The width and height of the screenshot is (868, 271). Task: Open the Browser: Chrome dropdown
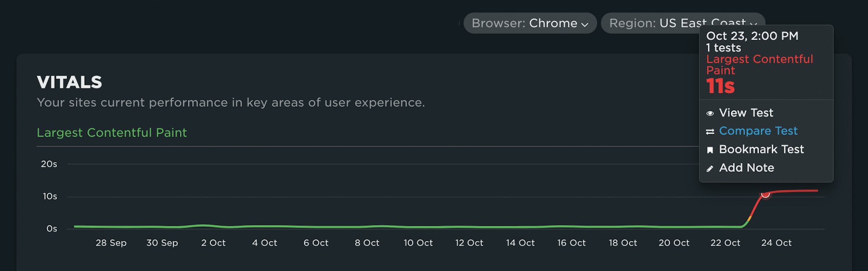point(529,23)
